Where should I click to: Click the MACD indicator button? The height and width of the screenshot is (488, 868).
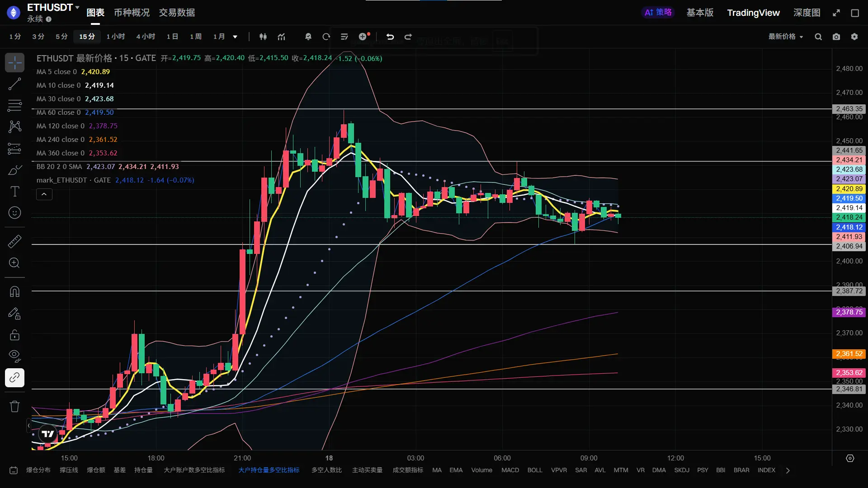(510, 470)
